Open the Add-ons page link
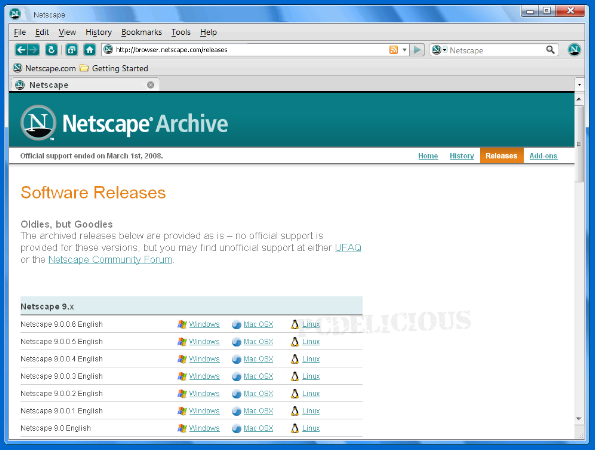595x450 pixels. [x=543, y=156]
